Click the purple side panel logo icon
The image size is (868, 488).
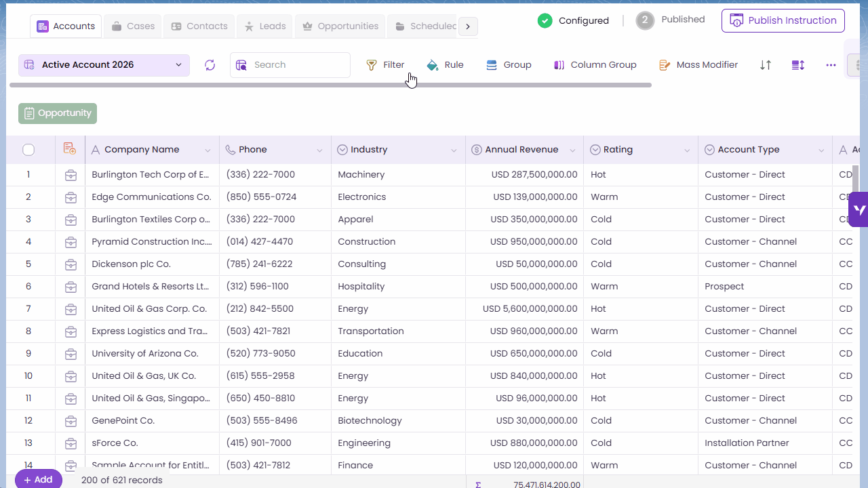point(859,209)
